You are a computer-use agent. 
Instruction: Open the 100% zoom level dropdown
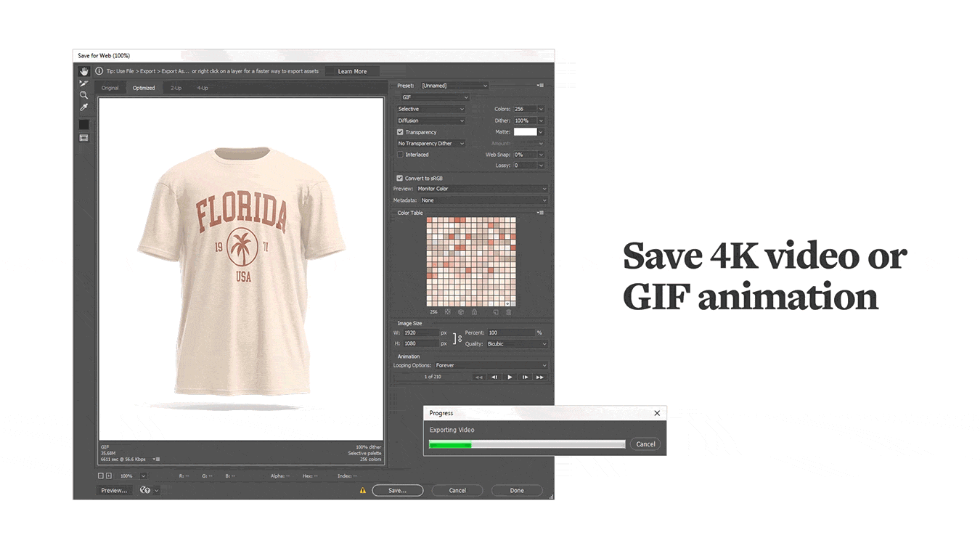click(143, 476)
